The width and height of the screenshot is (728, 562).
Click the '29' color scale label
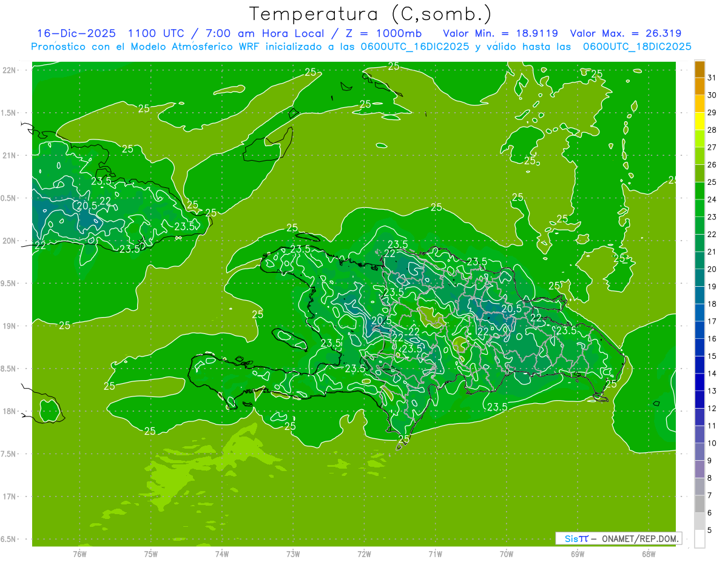point(712,112)
